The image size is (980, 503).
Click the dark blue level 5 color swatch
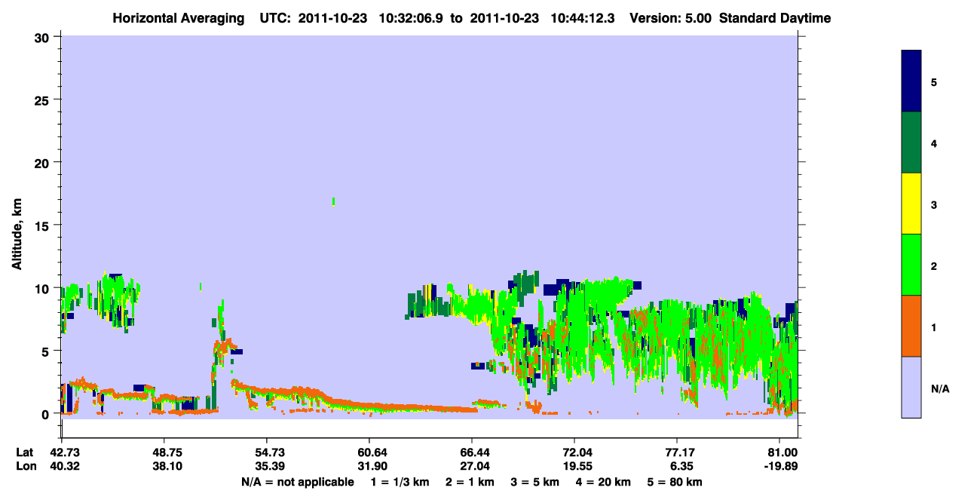click(911, 81)
